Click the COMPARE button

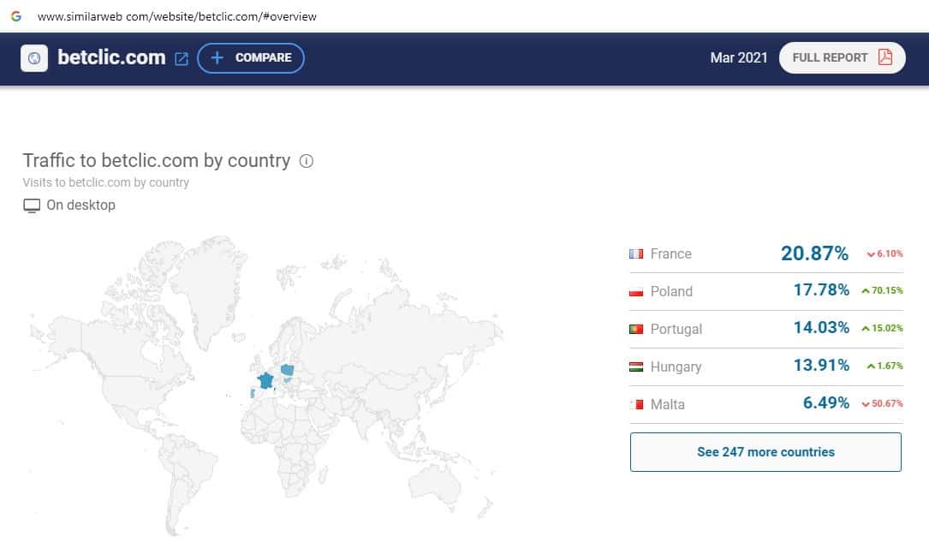click(x=251, y=58)
